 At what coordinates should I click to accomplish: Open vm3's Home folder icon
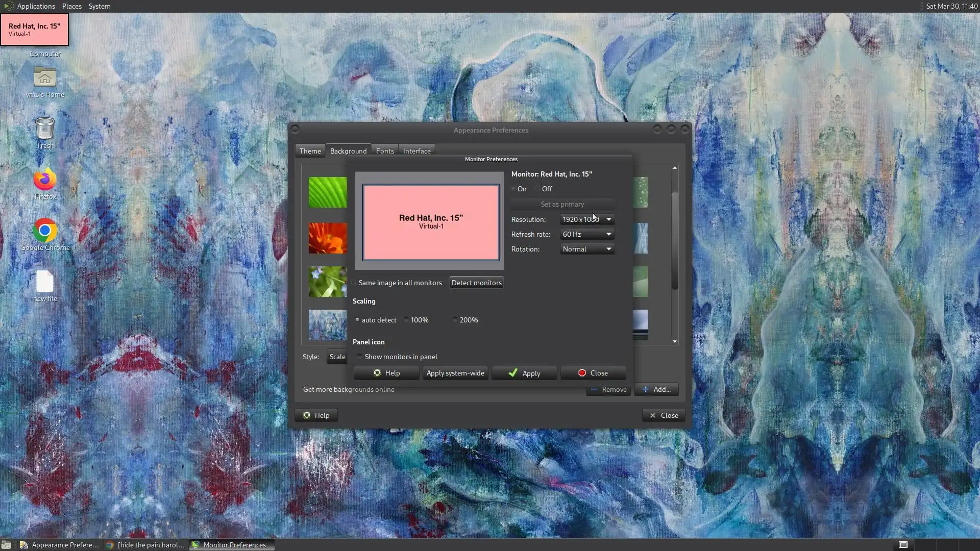tap(45, 78)
